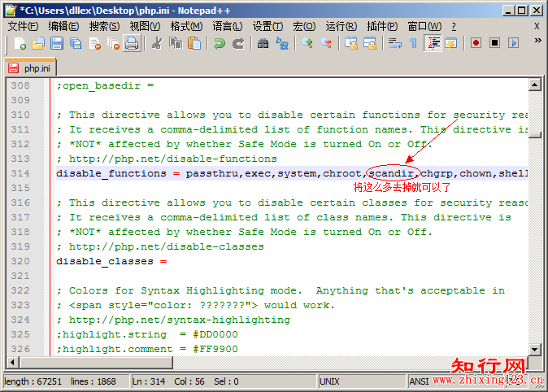This screenshot has width=548, height=392.
Task: Open the 文件(F) menu
Action: pyautogui.click(x=23, y=26)
